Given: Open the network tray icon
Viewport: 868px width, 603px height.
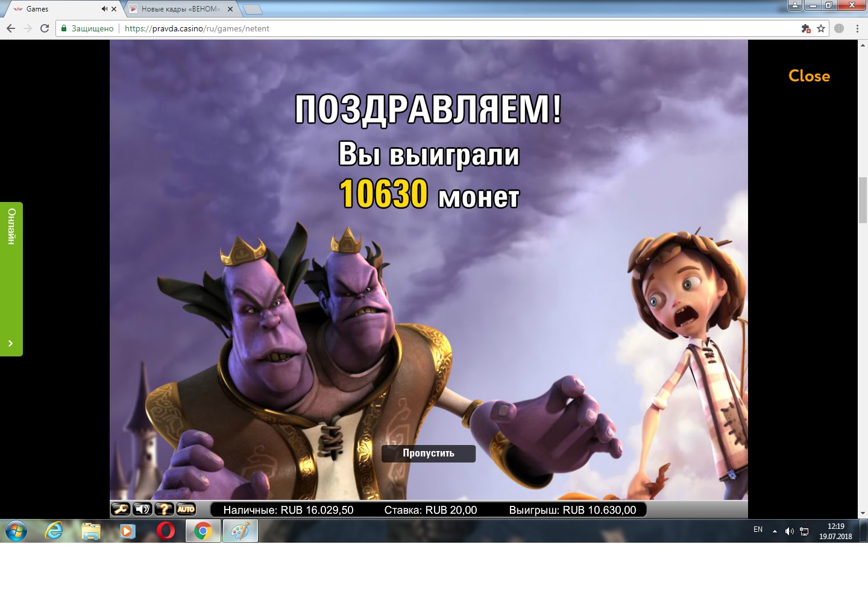Looking at the screenshot, I should [x=804, y=531].
